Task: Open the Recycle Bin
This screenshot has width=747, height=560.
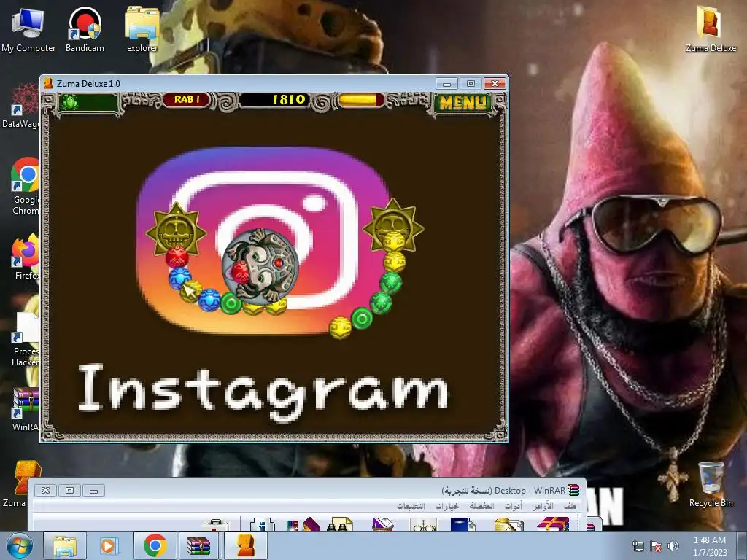Action: pyautogui.click(x=711, y=484)
